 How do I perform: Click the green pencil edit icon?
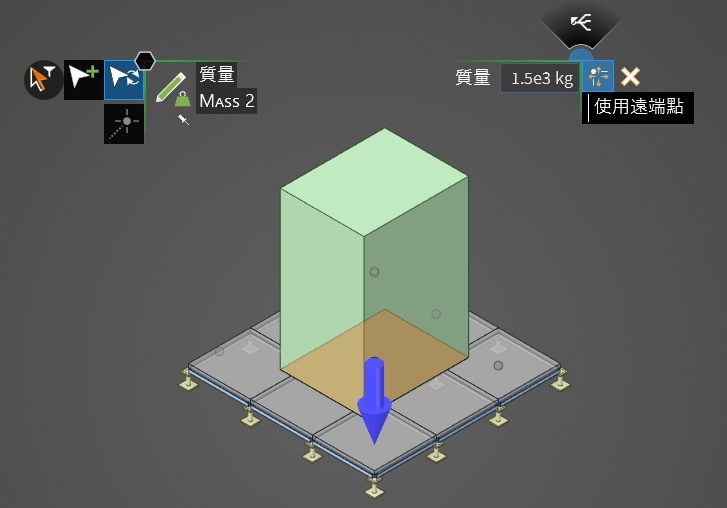click(170, 85)
